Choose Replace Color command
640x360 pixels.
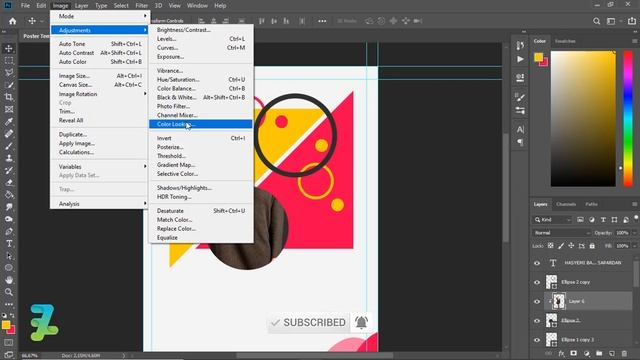point(201,229)
